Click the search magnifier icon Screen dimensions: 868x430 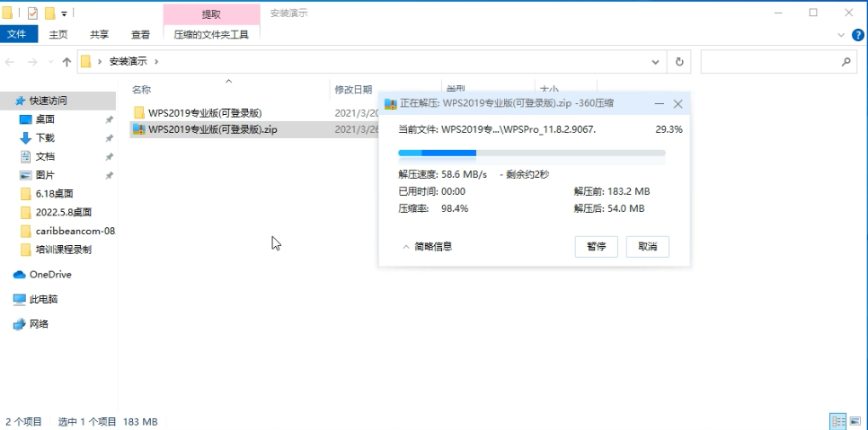846,62
